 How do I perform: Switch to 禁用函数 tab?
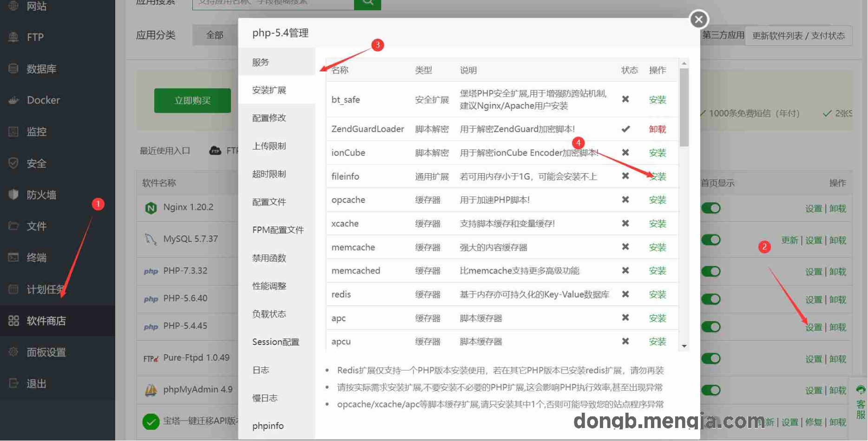coord(276,258)
